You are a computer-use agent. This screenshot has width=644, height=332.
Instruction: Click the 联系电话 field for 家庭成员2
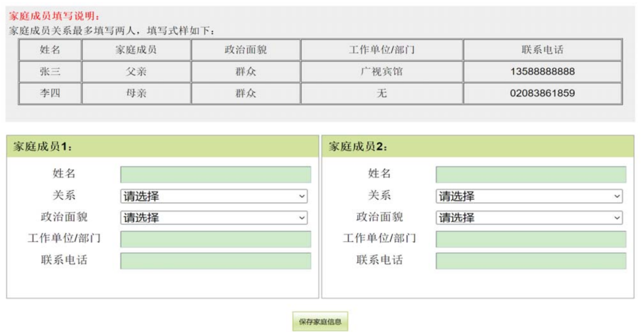point(531,261)
